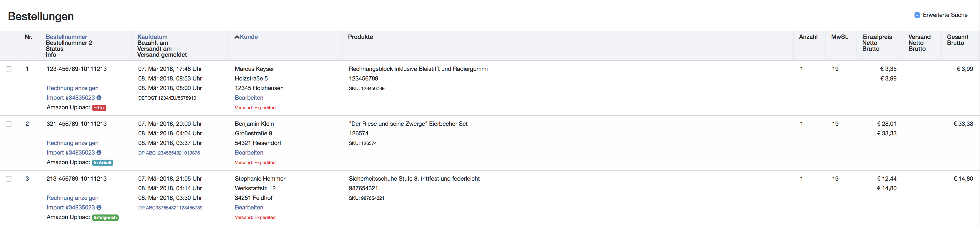Screen dimensions: 980x225
Task: Open tracking link DP ABC12345654321019876
Action: click(169, 153)
